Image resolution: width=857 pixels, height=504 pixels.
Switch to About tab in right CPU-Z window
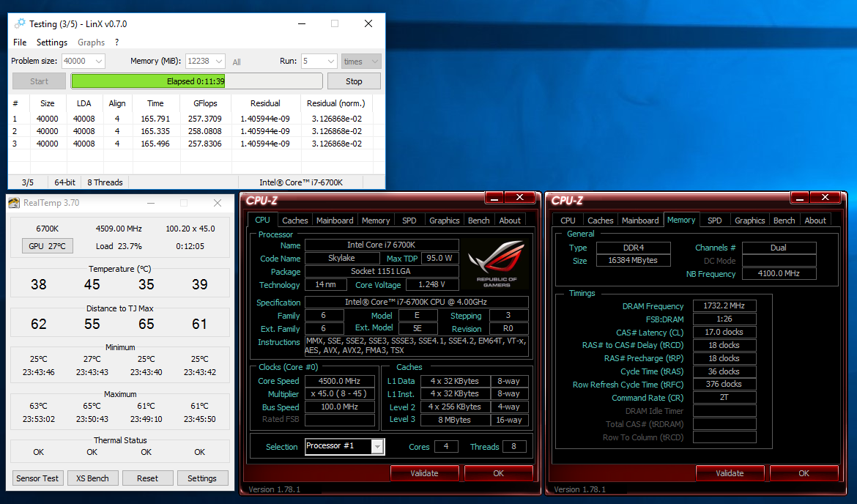[815, 220]
